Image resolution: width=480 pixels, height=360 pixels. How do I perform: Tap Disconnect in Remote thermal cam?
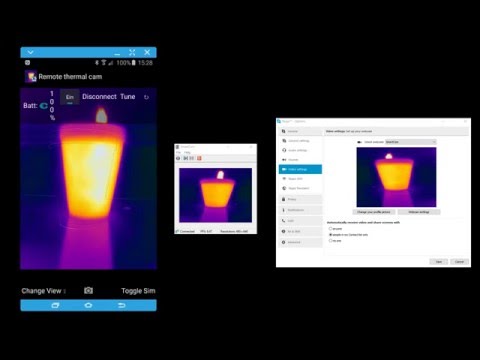tap(99, 97)
